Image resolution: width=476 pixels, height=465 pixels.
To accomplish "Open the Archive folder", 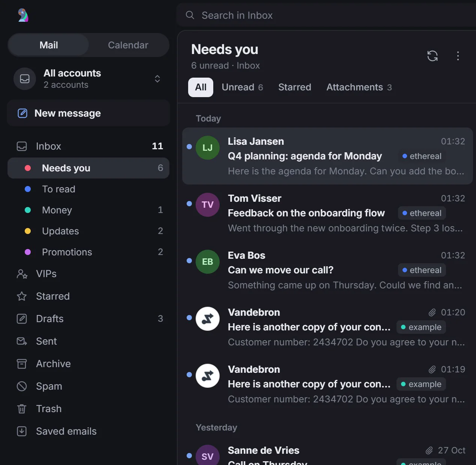I will (x=88, y=364).
